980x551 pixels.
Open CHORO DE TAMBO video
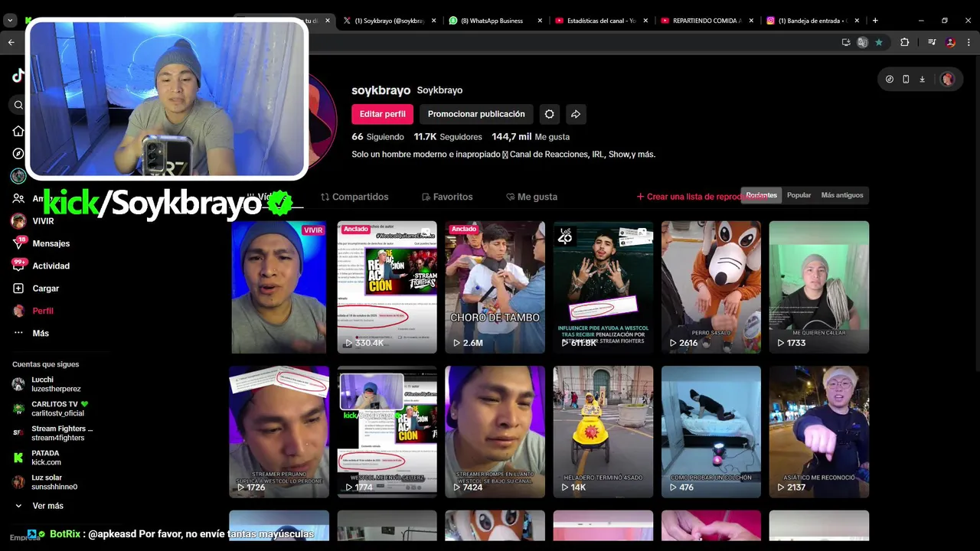pos(495,287)
